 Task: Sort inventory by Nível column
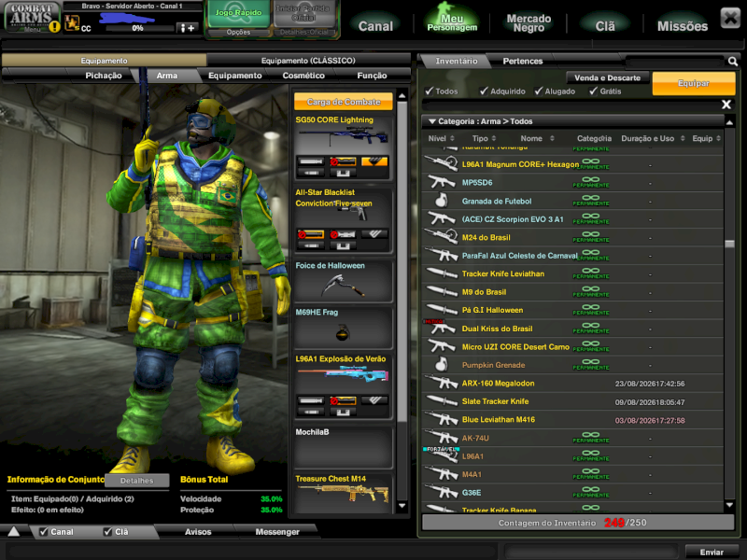441,138
